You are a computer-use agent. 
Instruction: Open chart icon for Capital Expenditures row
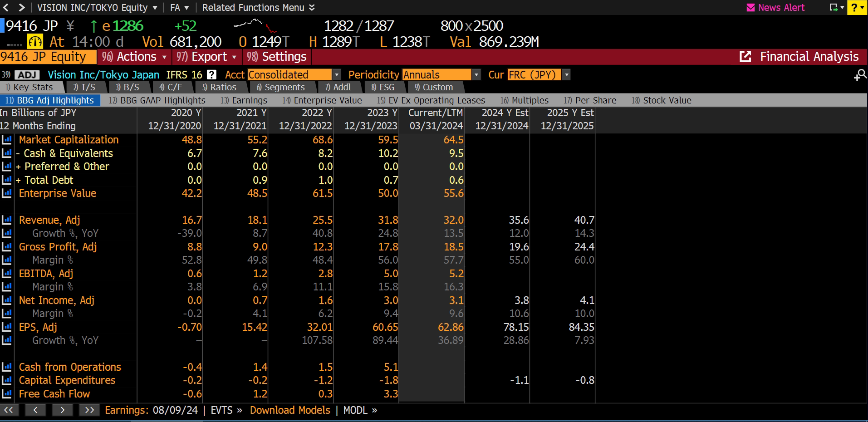click(x=7, y=380)
